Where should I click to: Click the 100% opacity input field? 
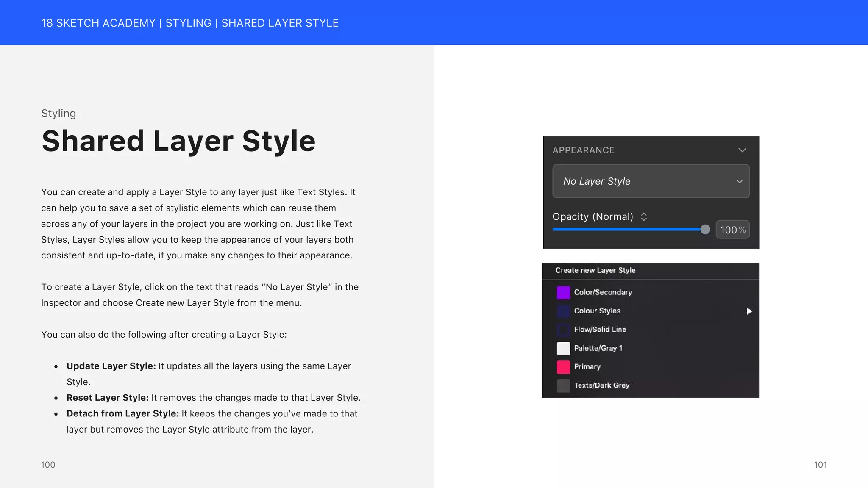coord(733,230)
